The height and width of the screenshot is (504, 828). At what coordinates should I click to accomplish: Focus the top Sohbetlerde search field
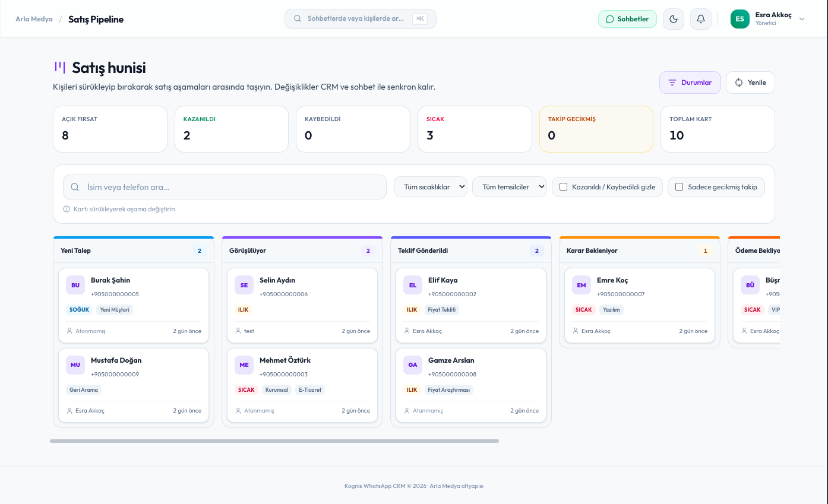coord(361,19)
